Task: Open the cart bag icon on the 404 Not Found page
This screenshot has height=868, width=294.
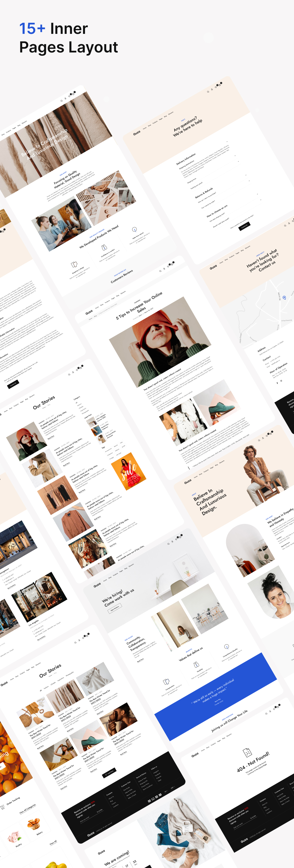Action: click(x=278, y=707)
